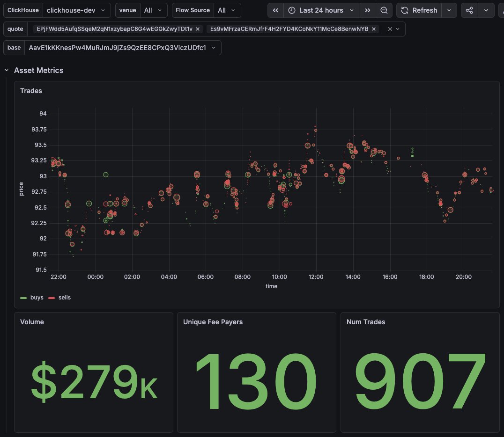Open the ClickHouse datasource dropdown

click(76, 10)
